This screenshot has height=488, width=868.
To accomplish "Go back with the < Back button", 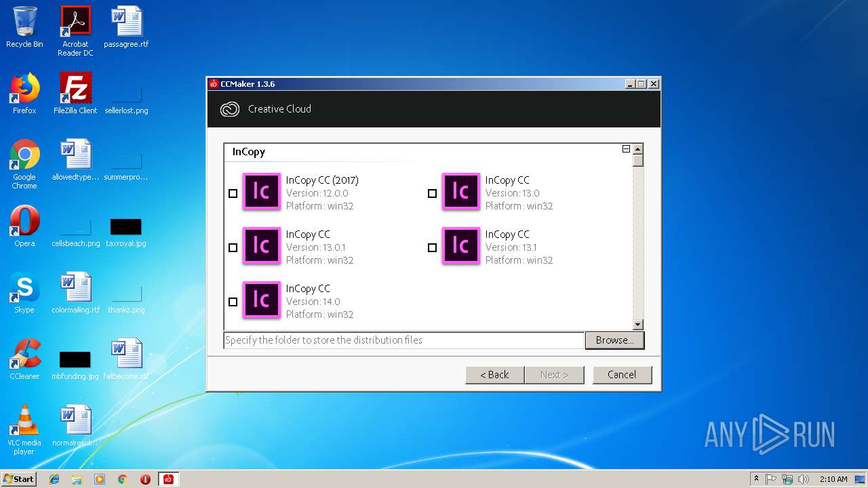I will 494,375.
